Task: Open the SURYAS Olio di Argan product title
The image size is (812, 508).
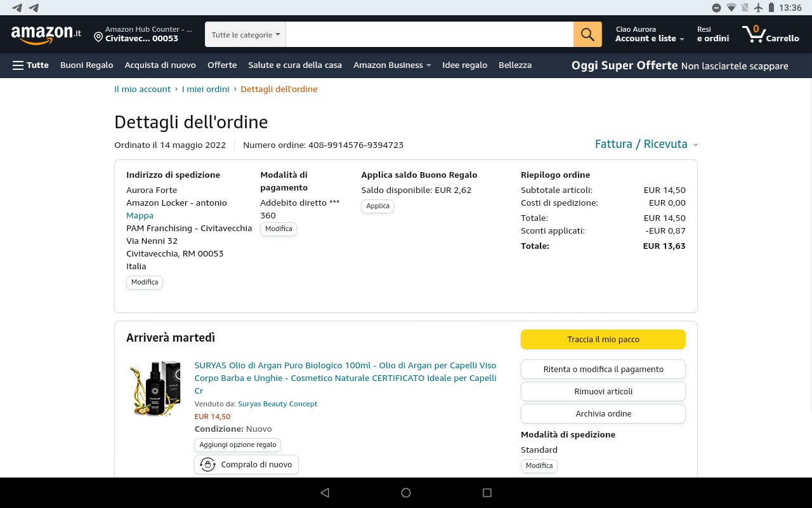Action: [345, 378]
